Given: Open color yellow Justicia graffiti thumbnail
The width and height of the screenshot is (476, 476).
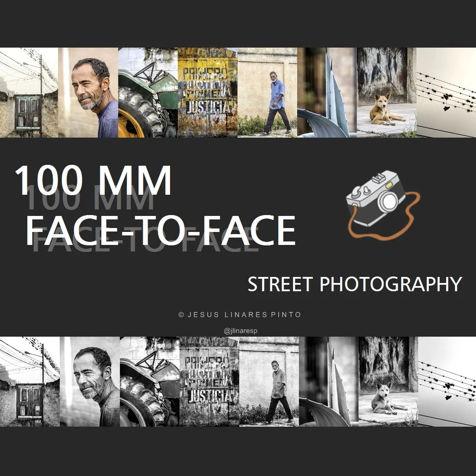Looking at the screenshot, I should tap(207, 93).
